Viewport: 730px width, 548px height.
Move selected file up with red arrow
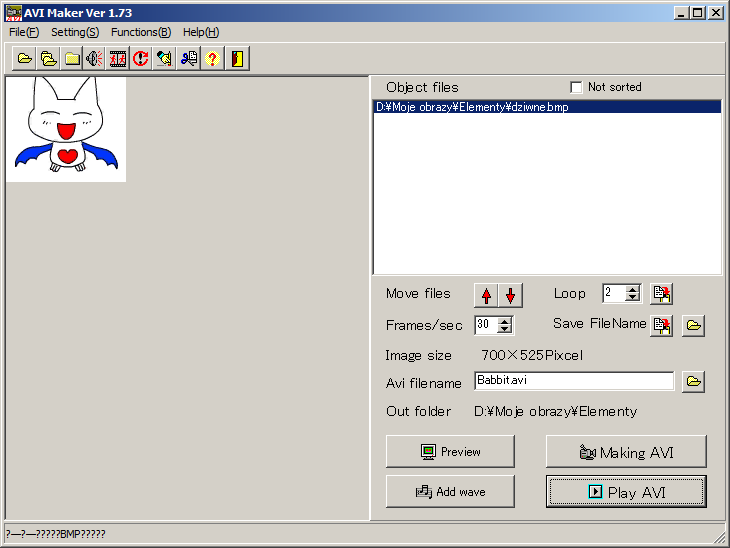[x=486, y=295]
